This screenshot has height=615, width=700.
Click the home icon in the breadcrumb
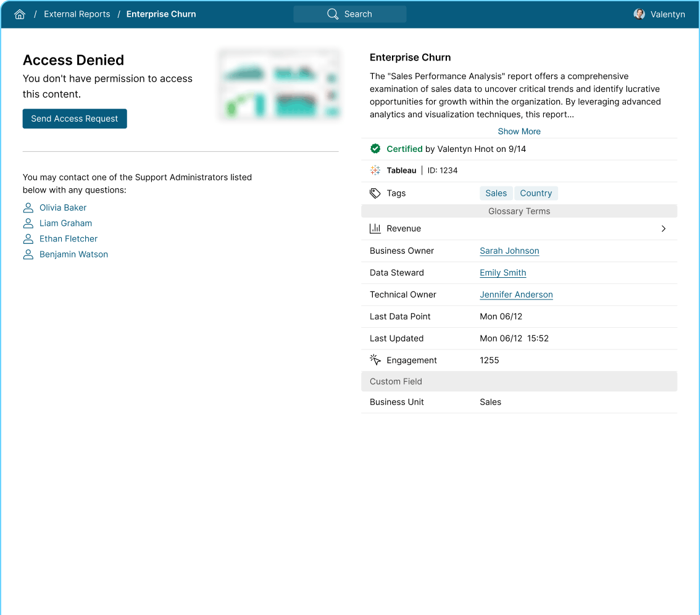pyautogui.click(x=19, y=14)
